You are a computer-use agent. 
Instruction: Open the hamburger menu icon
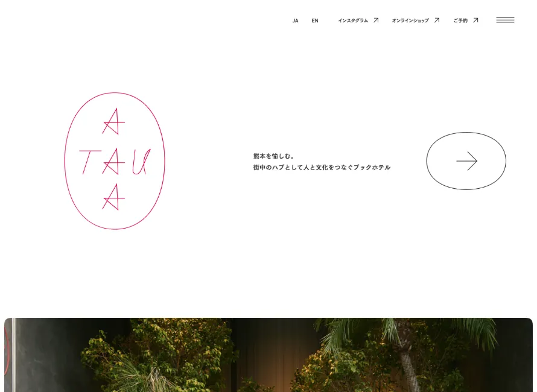click(x=505, y=20)
